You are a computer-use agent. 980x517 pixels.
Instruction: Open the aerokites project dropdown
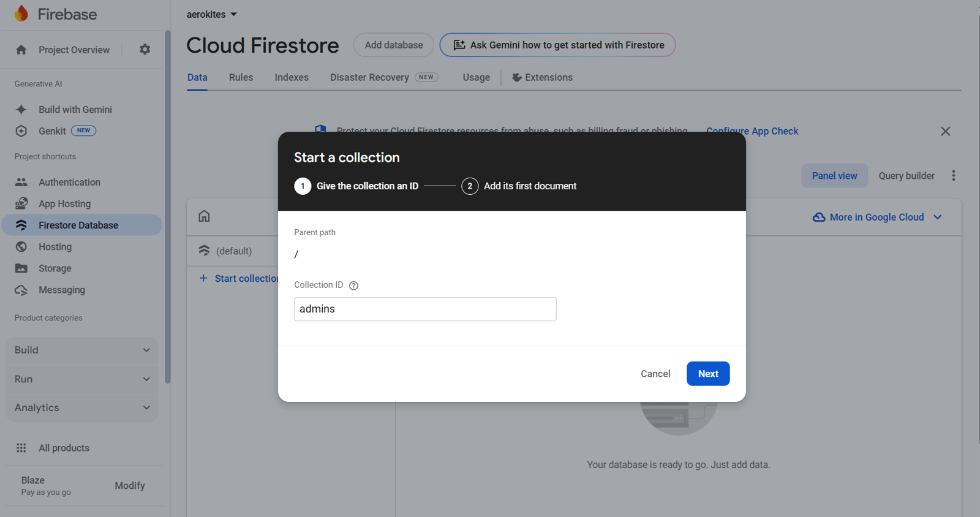coord(212,14)
